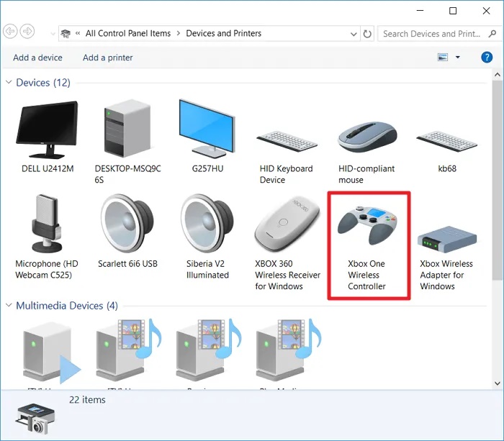Click the details pane devices thumbnail

point(35,419)
